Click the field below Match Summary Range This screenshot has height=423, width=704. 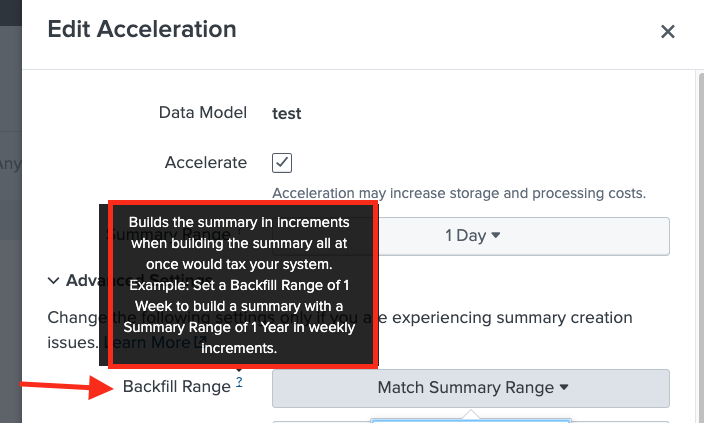pyautogui.click(x=470, y=420)
